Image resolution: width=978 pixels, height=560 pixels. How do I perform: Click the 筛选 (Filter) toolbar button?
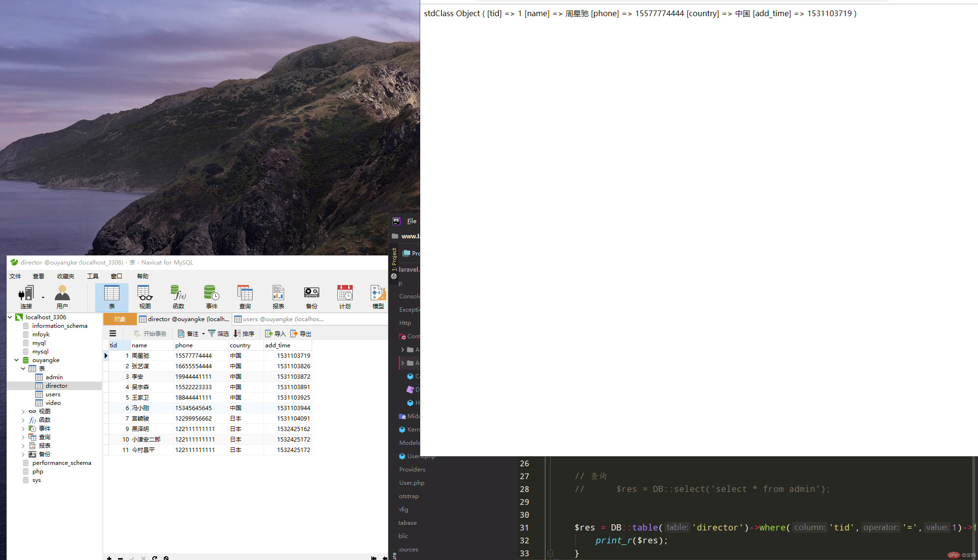pos(218,334)
